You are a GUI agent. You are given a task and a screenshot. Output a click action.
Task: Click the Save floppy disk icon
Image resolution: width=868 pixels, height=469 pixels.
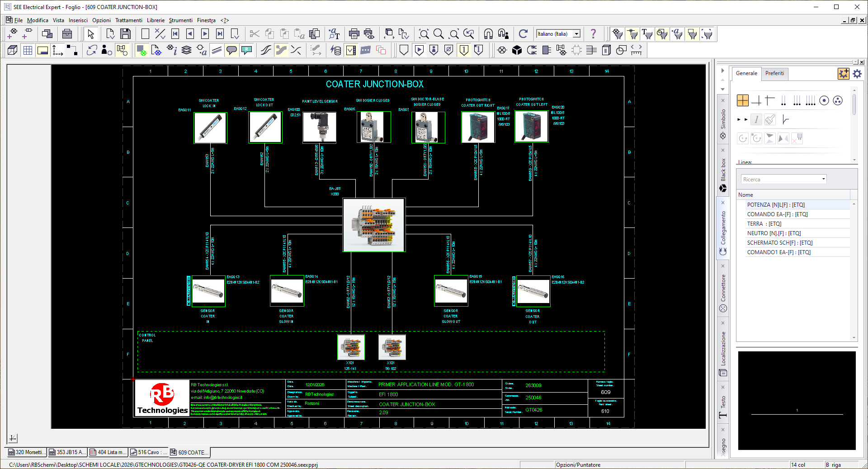pyautogui.click(x=125, y=34)
